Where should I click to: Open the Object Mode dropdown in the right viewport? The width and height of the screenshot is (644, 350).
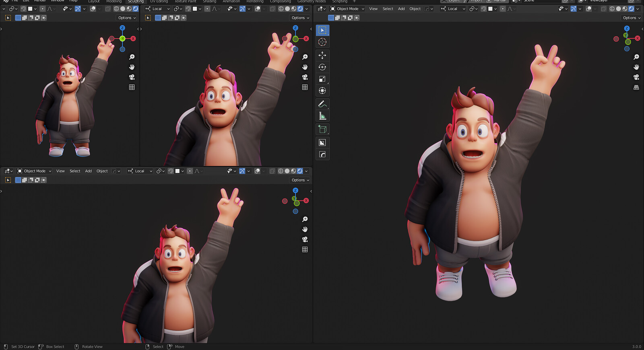point(347,9)
